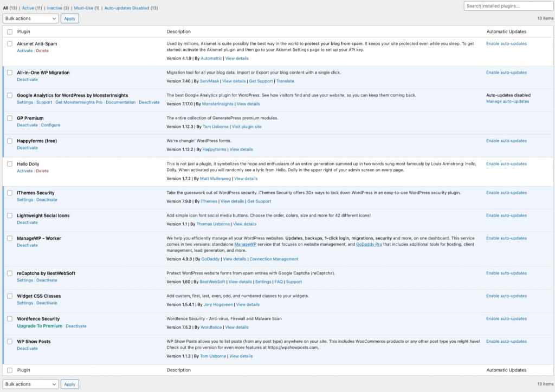Check the iThemes Security checkbox

coord(10,193)
